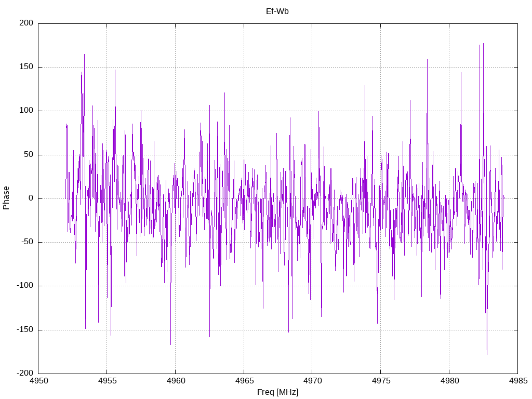
Task: Click y-axis tick label 100
Action: tap(26, 111)
